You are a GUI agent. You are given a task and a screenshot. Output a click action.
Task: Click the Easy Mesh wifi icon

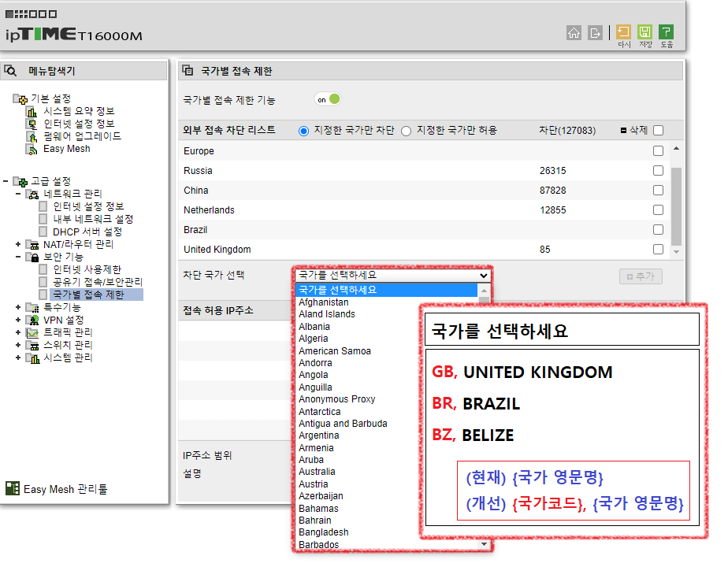31,149
